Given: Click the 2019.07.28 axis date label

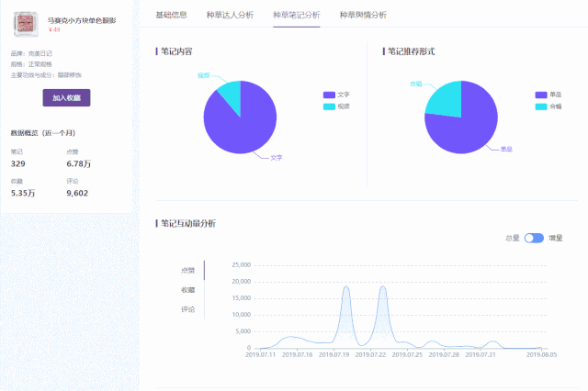Looking at the screenshot, I should (x=444, y=354).
